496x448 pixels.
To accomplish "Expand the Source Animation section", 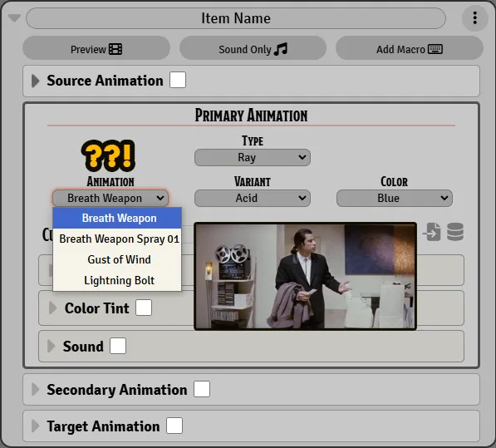I will point(36,81).
